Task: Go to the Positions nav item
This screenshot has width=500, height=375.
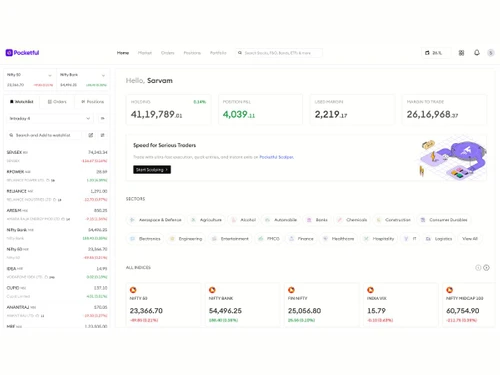Action: pos(192,53)
